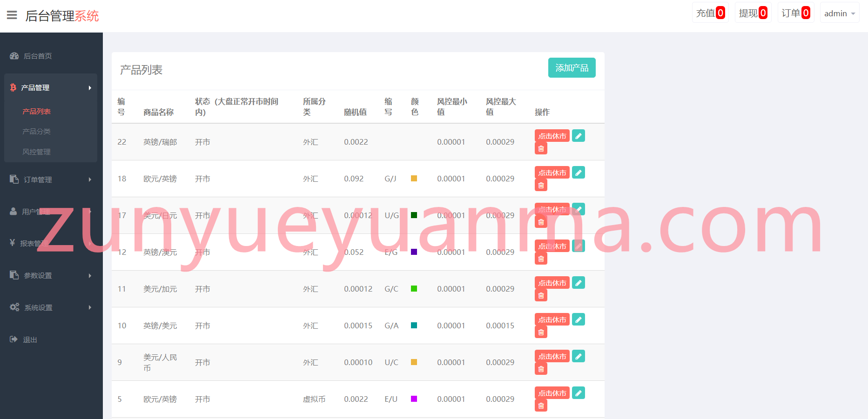Click the 0.00015 max risk value cell
This screenshot has width=868, height=419.
click(500, 326)
